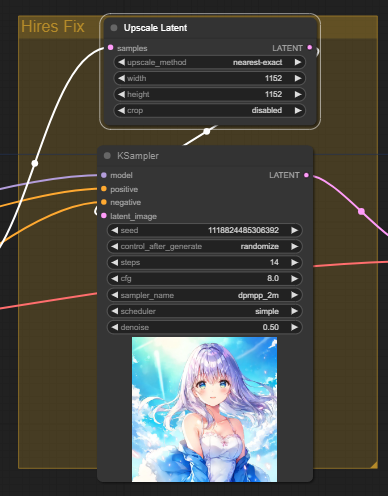Click the pink LATENT link midpoint dot

pos(361,211)
